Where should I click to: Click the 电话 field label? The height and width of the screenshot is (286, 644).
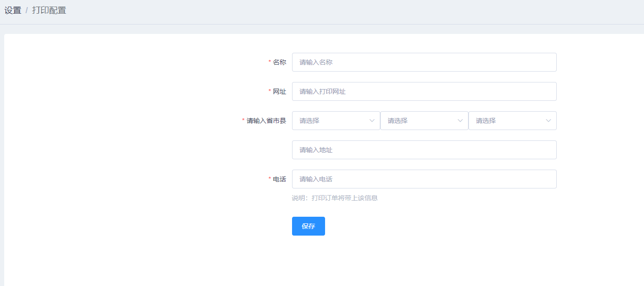click(279, 179)
